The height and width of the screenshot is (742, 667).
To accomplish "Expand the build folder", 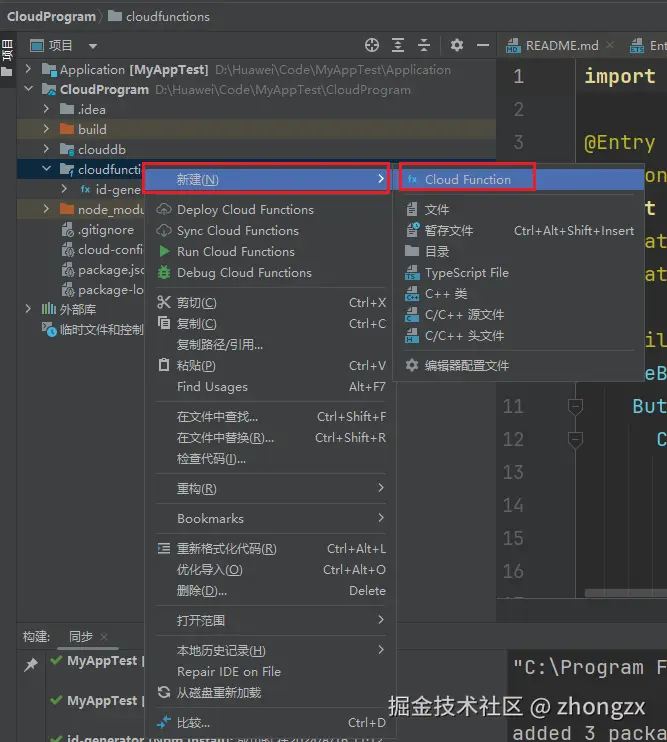I will point(46,129).
